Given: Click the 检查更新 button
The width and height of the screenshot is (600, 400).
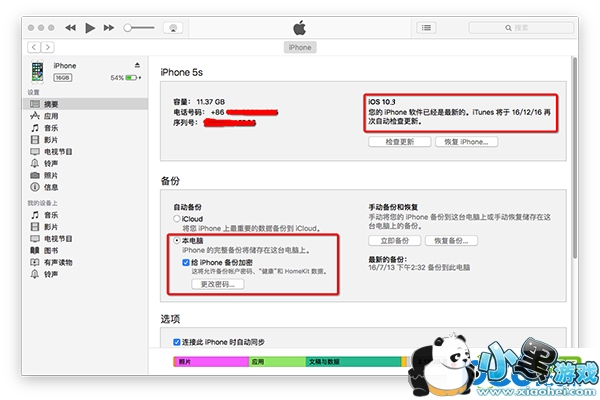Looking at the screenshot, I should tap(399, 142).
